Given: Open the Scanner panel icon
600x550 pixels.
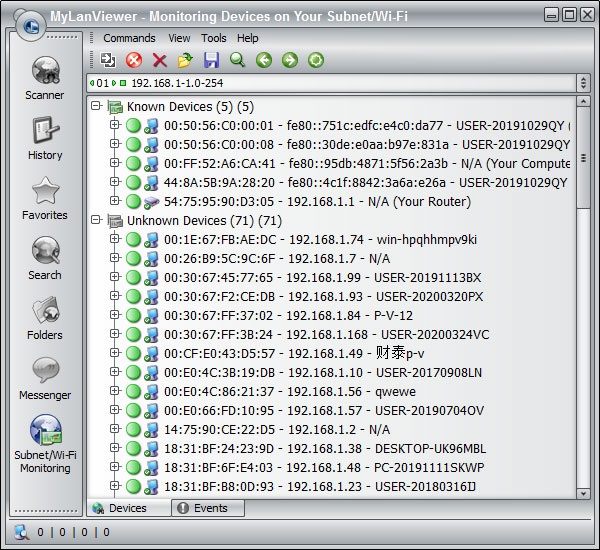Looking at the screenshot, I should point(46,70).
